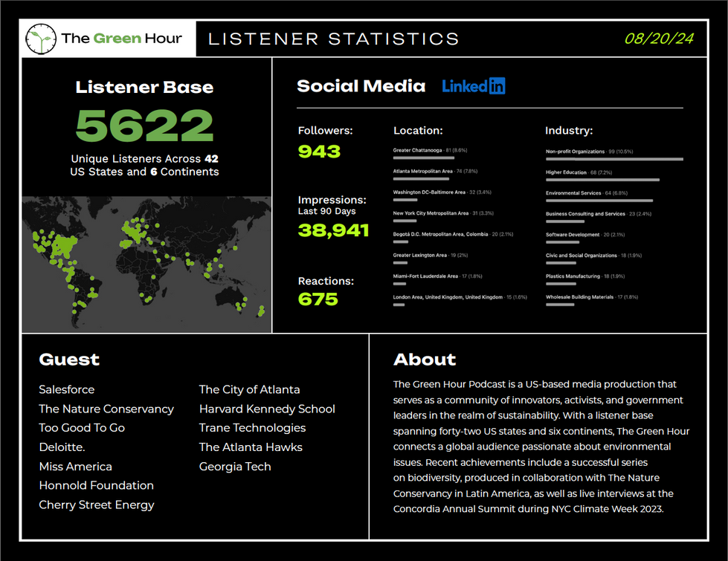Click the reactions value 675
Image resolution: width=728 pixels, height=561 pixels.
pos(318,299)
